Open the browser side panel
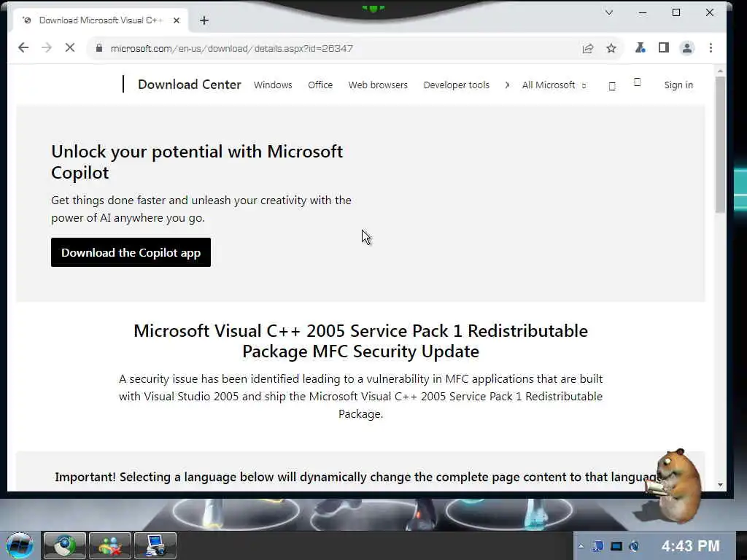Image resolution: width=747 pixels, height=560 pixels. pos(664,47)
